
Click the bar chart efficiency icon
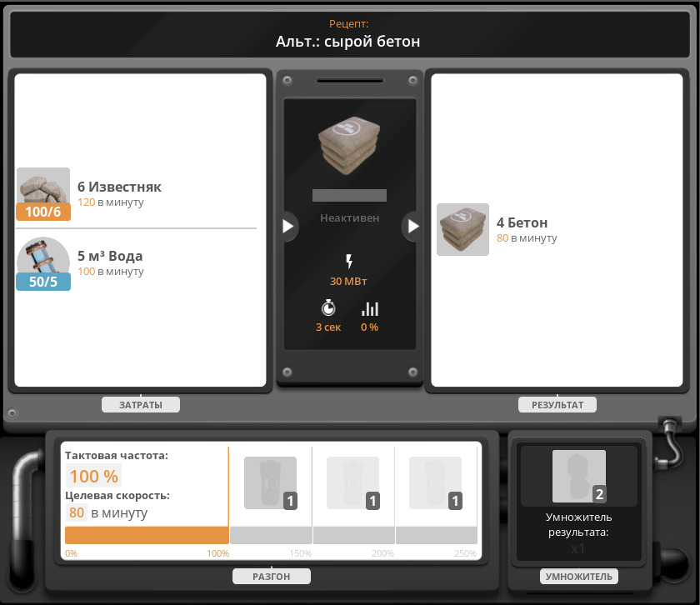pyautogui.click(x=370, y=309)
